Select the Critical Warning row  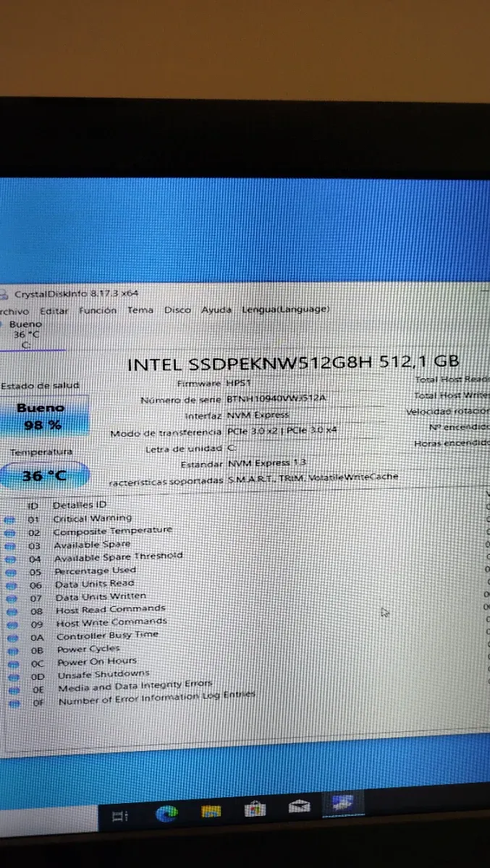[92, 518]
